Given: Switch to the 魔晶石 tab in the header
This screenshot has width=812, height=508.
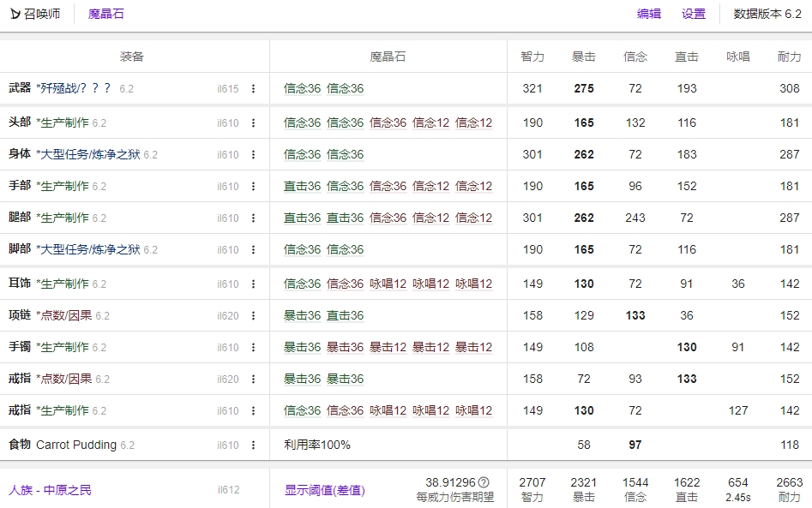Looking at the screenshot, I should click(x=106, y=14).
